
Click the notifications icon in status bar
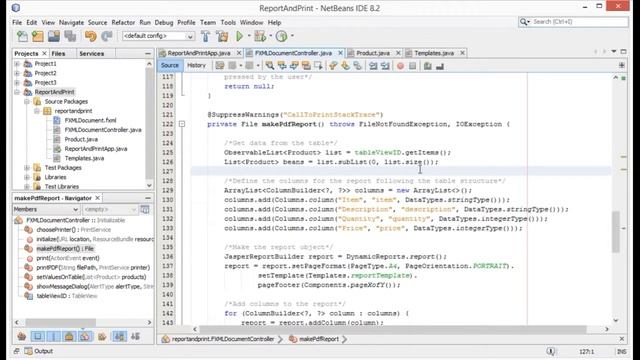(551, 351)
